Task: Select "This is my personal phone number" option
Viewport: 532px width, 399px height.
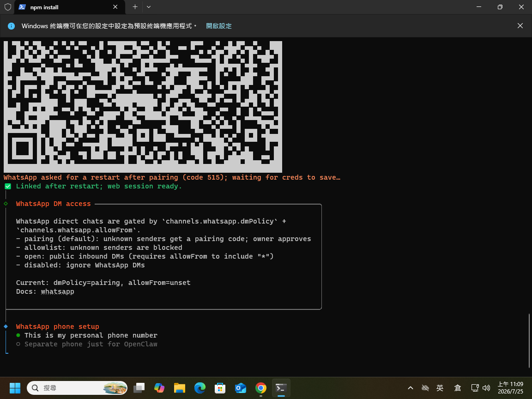Action: pyautogui.click(x=86, y=335)
